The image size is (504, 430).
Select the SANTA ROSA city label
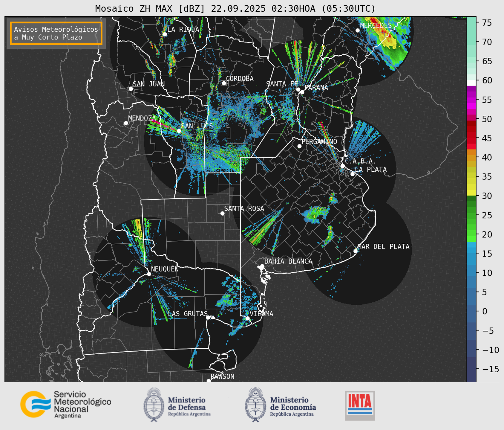pos(244,208)
